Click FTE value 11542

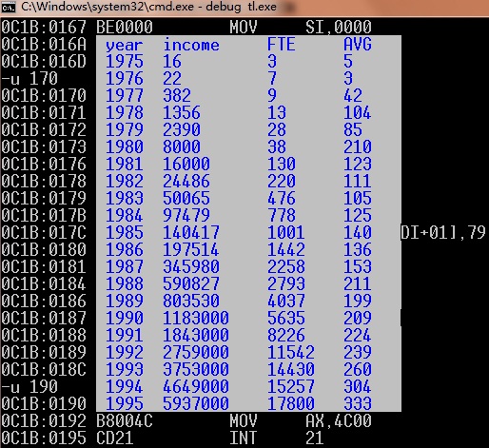pyautogui.click(x=291, y=352)
